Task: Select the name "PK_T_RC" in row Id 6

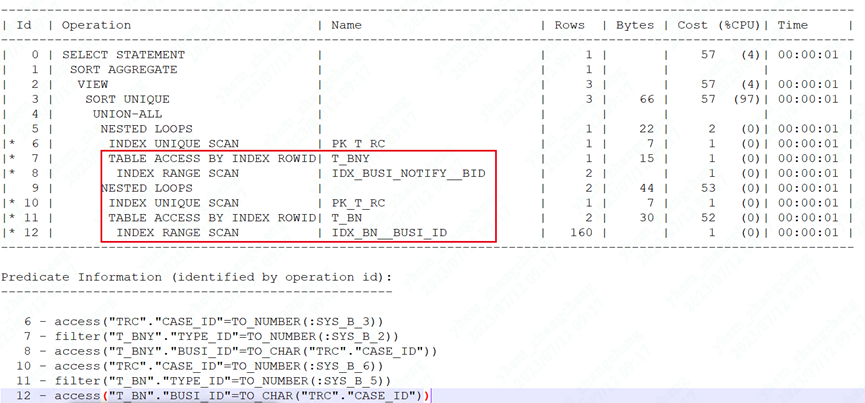Action: pyautogui.click(x=358, y=144)
